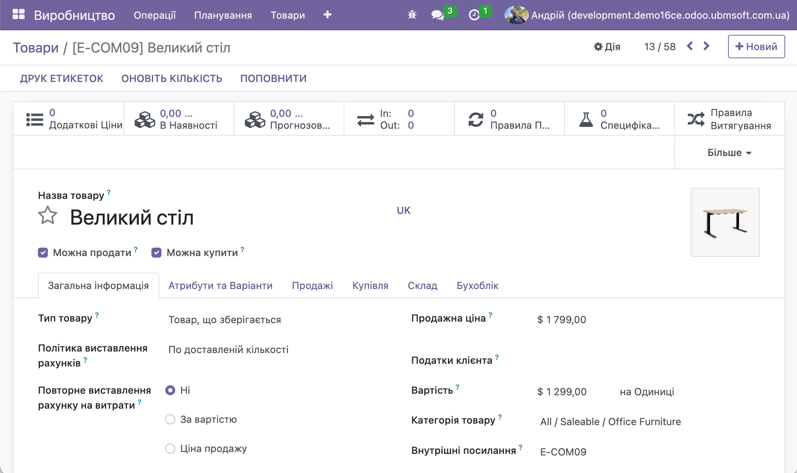Go to next record arrow
This screenshot has width=797, height=473.
coord(706,46)
